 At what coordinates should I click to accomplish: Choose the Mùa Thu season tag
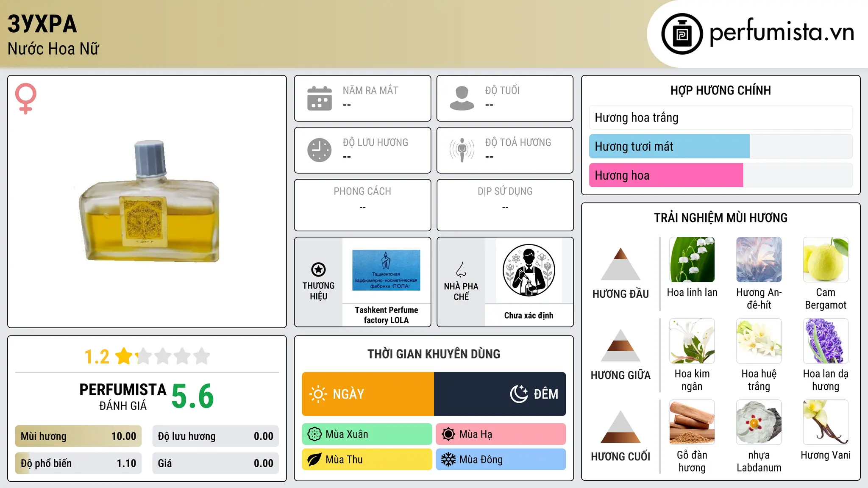click(x=367, y=460)
